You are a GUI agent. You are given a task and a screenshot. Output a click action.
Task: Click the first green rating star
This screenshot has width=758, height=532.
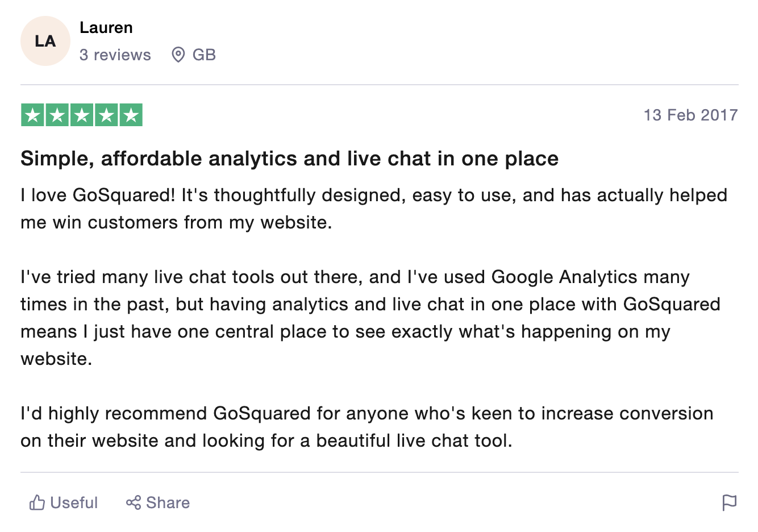(32, 115)
